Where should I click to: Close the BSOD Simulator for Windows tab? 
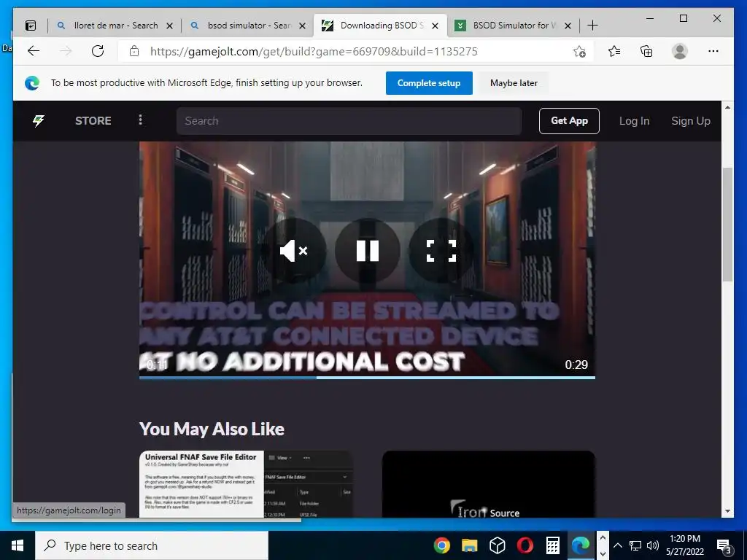(x=568, y=26)
